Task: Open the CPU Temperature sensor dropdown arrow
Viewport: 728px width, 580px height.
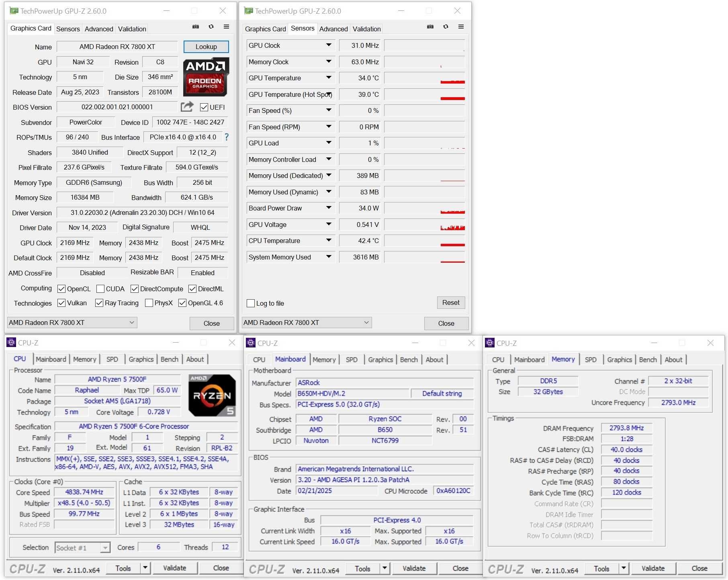Action: point(329,240)
